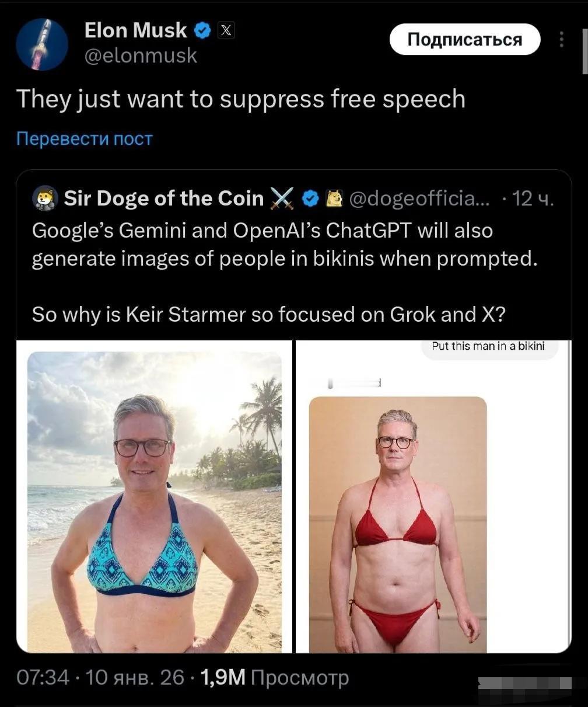Screen dimensions: 588x707
Task: Click the blue verified badge beside Elon Musk
Action: (202, 30)
